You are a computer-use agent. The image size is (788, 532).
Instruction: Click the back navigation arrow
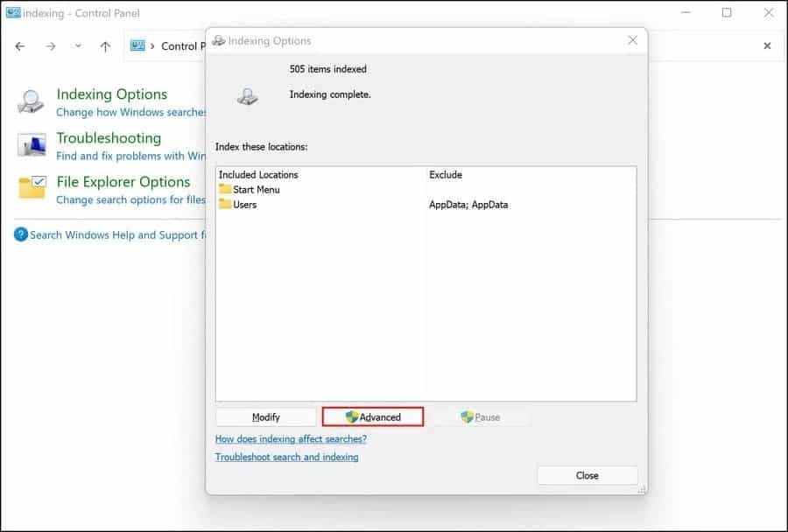pyautogui.click(x=19, y=45)
